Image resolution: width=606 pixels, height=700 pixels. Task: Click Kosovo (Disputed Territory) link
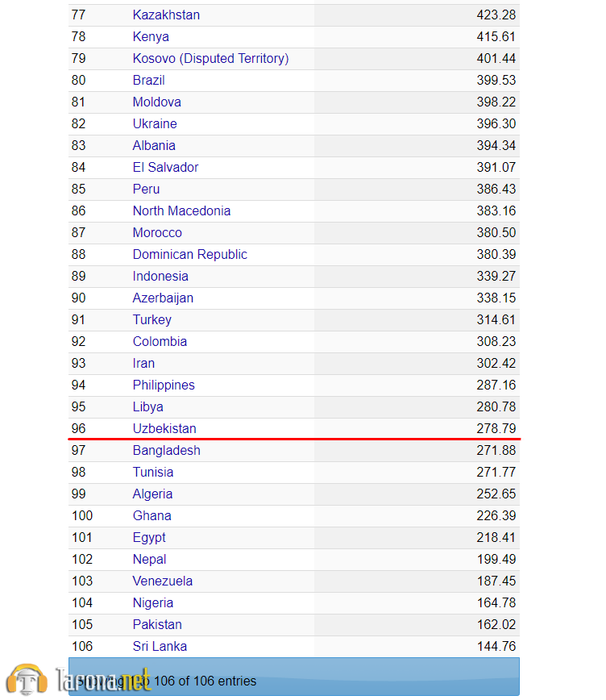[210, 59]
